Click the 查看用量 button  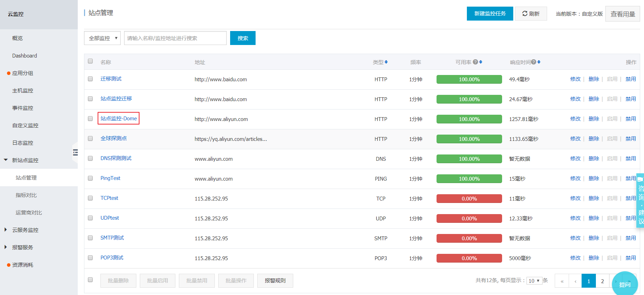[x=623, y=14]
